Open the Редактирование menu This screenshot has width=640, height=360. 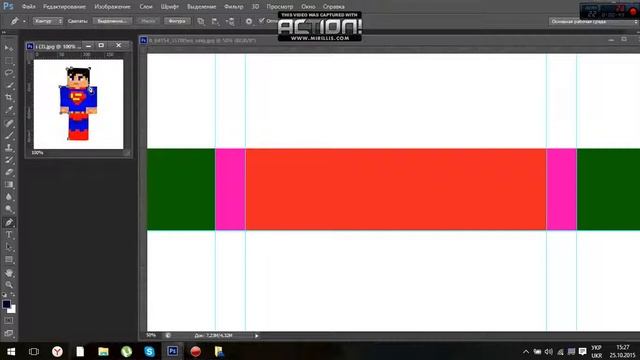click(64, 7)
